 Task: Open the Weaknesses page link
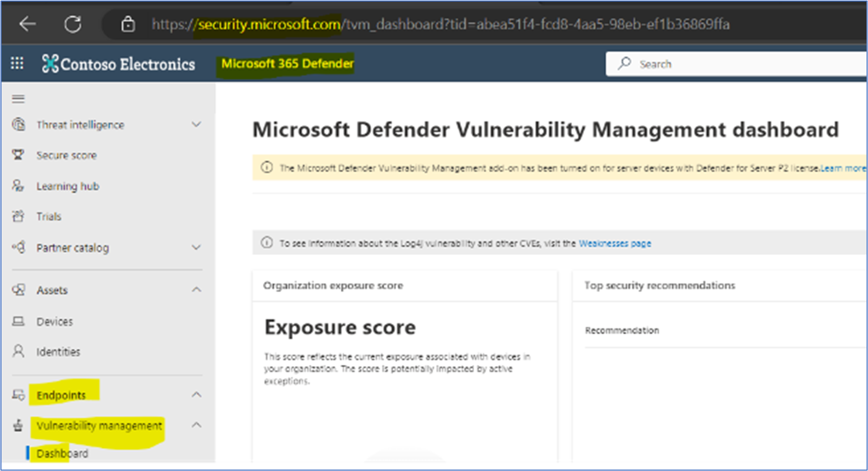[x=615, y=243]
